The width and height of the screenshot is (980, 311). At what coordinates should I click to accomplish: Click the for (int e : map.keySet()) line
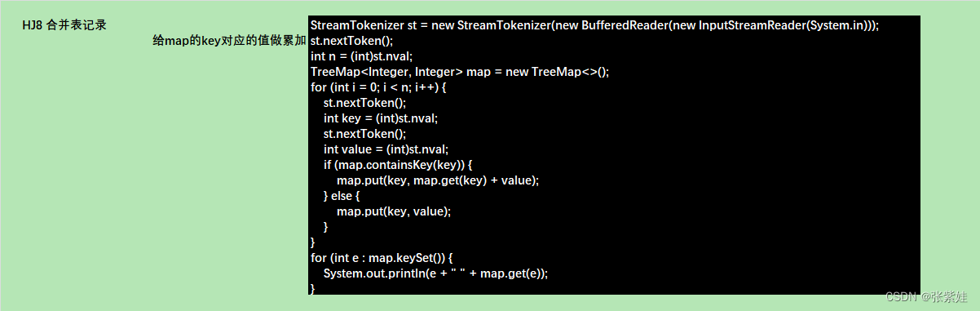tap(381, 257)
